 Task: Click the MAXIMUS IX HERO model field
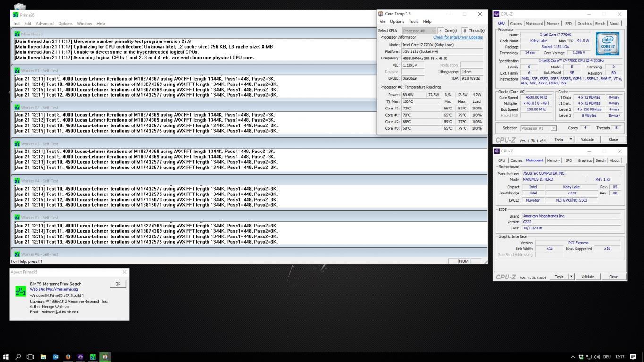(x=553, y=179)
